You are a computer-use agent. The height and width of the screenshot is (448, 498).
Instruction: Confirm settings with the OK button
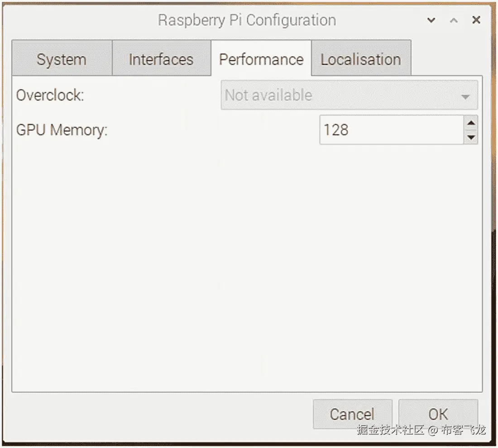click(x=438, y=414)
